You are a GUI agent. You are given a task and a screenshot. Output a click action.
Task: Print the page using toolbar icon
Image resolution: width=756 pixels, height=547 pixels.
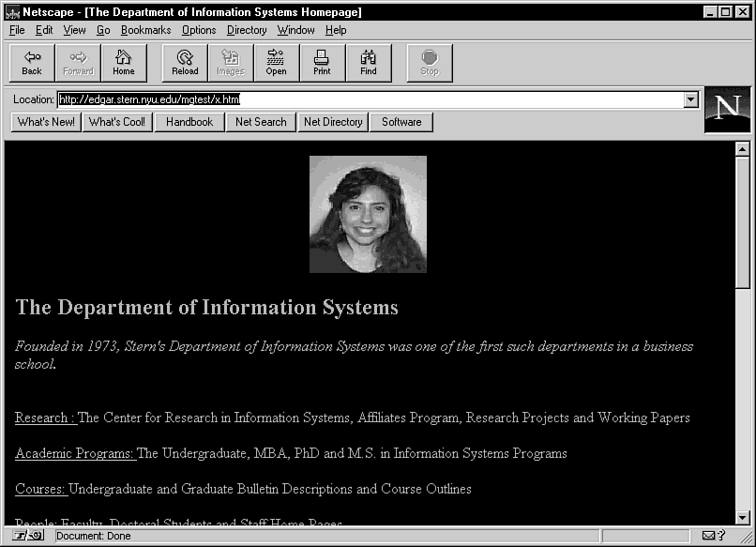[x=322, y=62]
